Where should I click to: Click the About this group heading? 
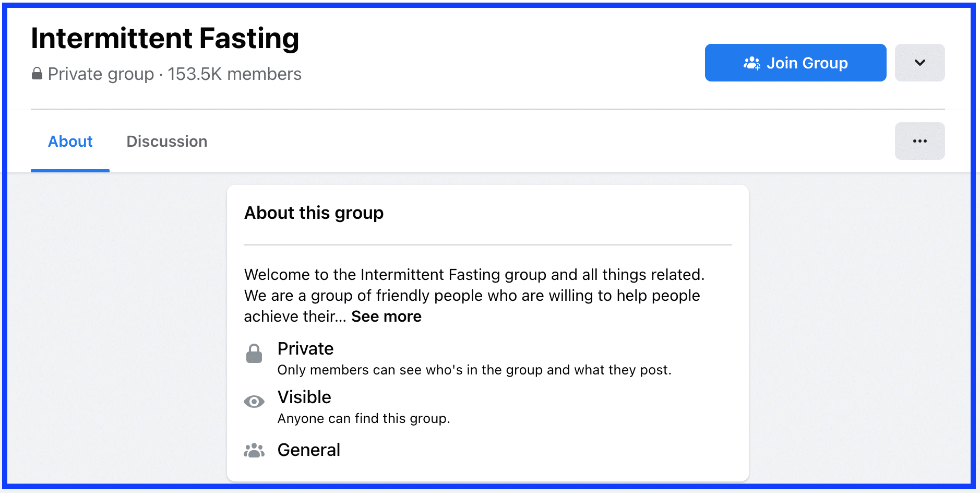click(x=314, y=213)
